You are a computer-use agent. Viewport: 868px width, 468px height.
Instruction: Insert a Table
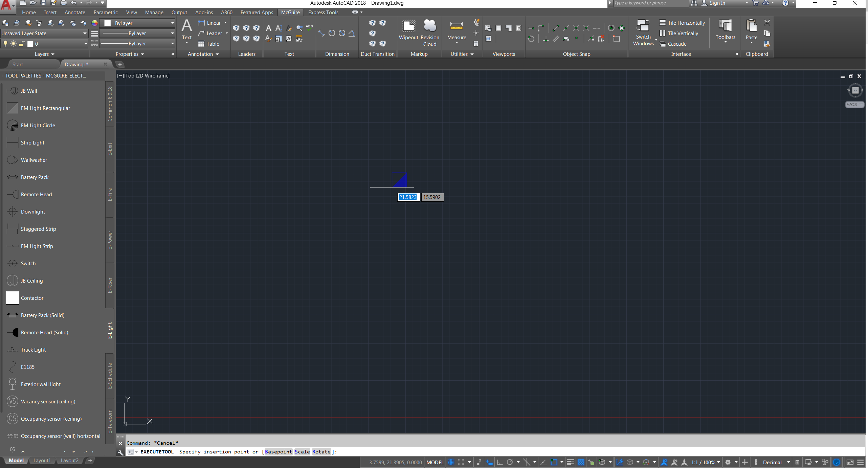[x=209, y=44]
